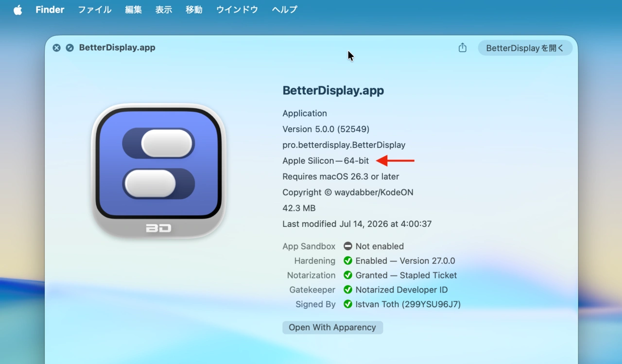Image resolution: width=622 pixels, height=364 pixels.
Task: Click the Signed By label
Action: [x=316, y=305]
